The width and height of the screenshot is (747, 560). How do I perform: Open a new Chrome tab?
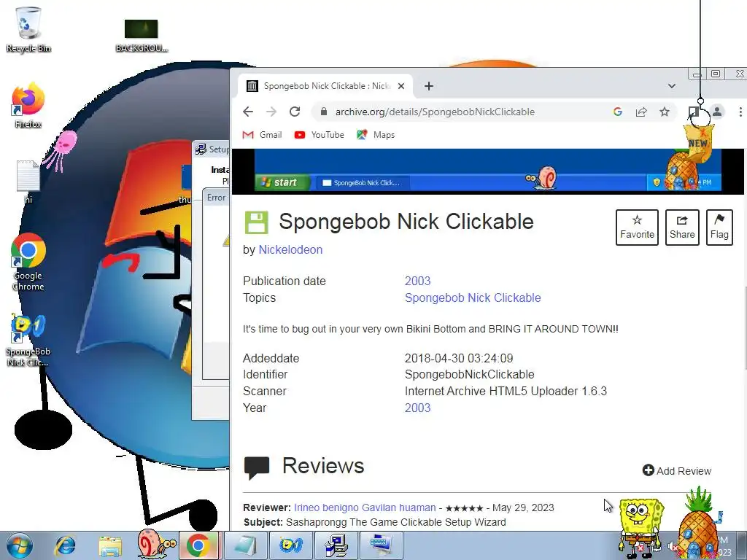429,86
